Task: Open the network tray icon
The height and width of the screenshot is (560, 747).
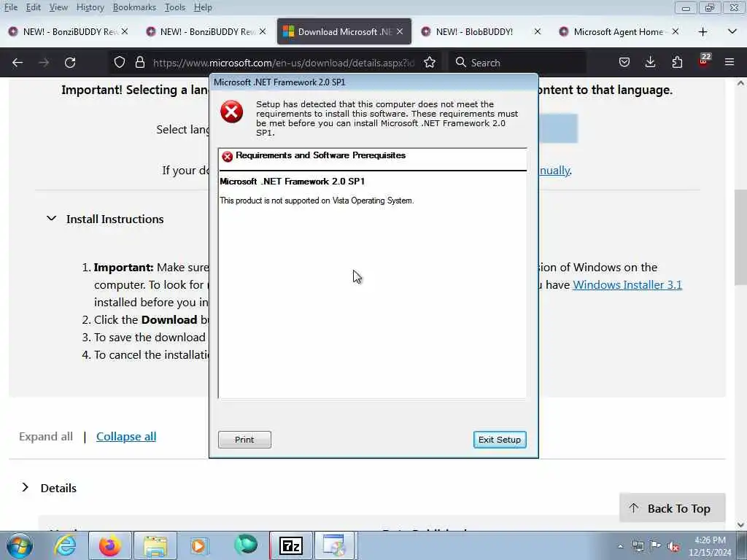Action: click(x=638, y=547)
